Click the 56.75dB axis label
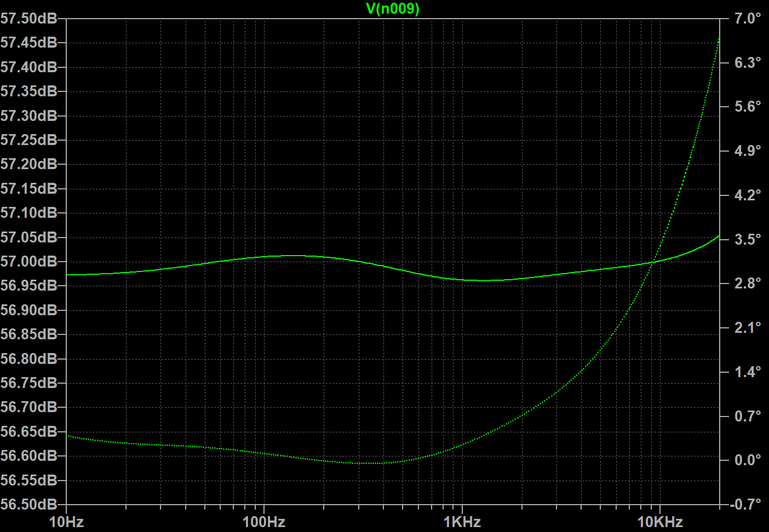 coord(28,383)
